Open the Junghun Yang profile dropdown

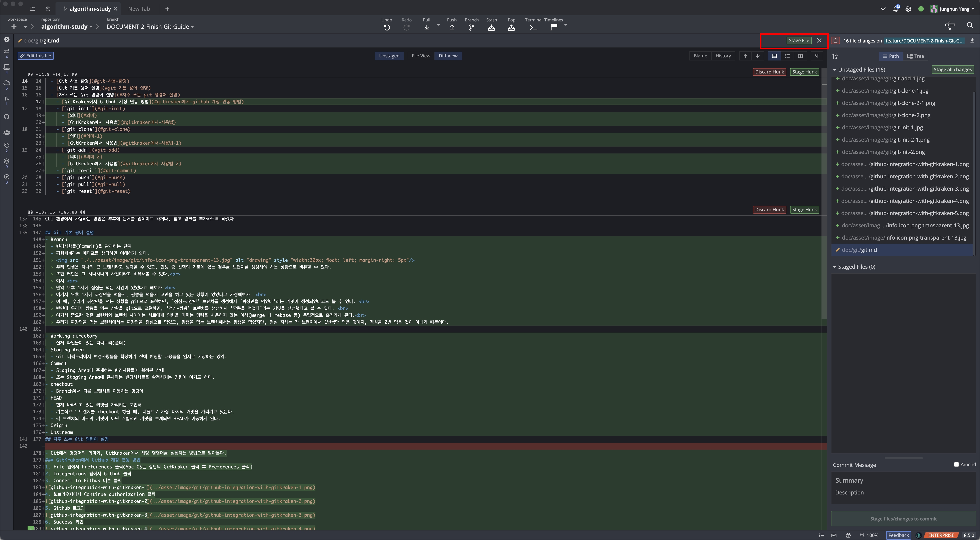(x=952, y=9)
